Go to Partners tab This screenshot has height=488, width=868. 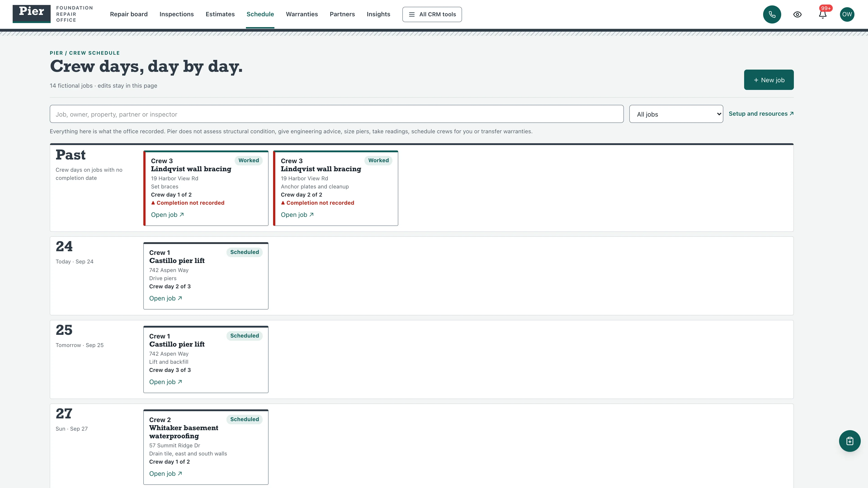click(x=342, y=14)
